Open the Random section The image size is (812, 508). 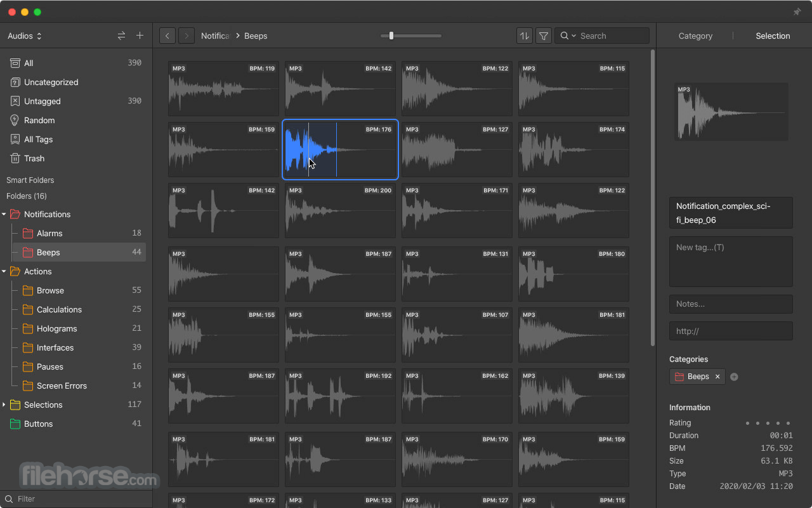point(76,120)
